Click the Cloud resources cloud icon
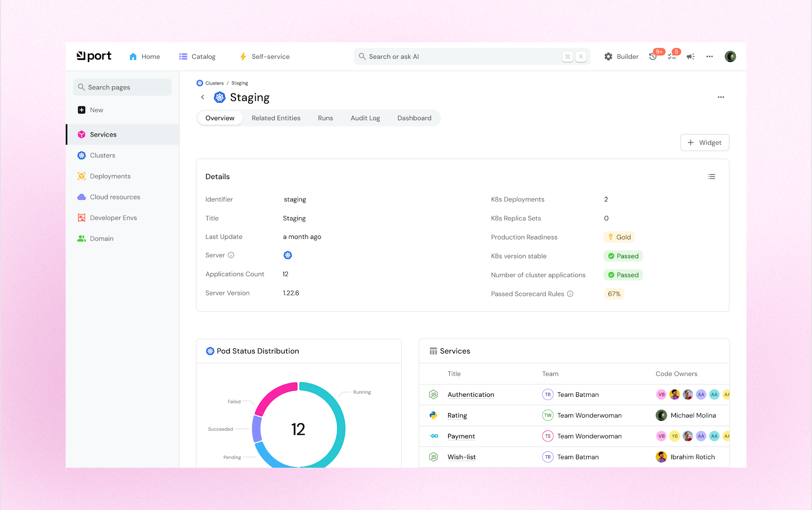The height and width of the screenshot is (510, 812). click(x=82, y=197)
